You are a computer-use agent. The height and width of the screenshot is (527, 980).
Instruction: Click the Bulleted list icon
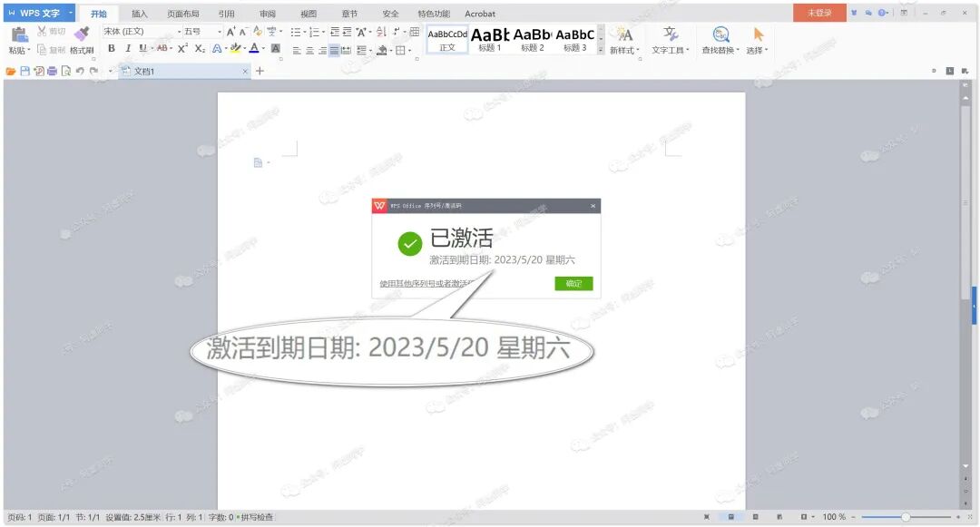pyautogui.click(x=296, y=32)
